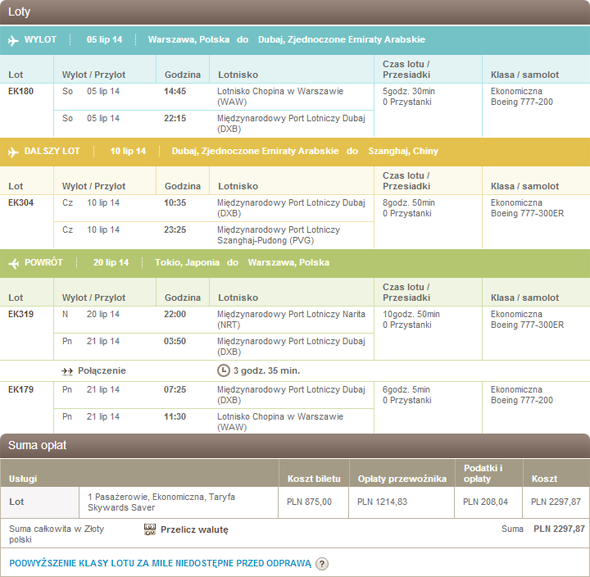Click ticket cost PLN 875,00

309,502
